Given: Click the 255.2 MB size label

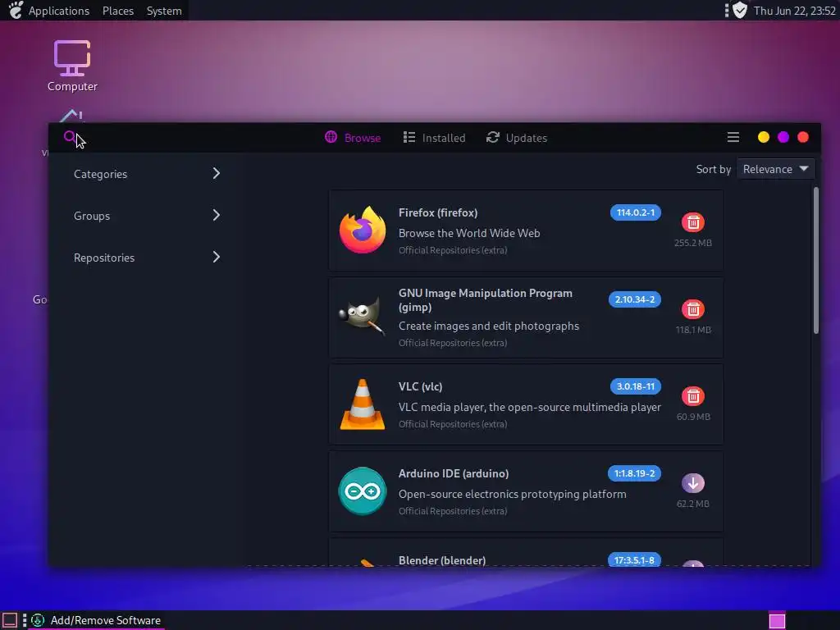Looking at the screenshot, I should coord(692,243).
